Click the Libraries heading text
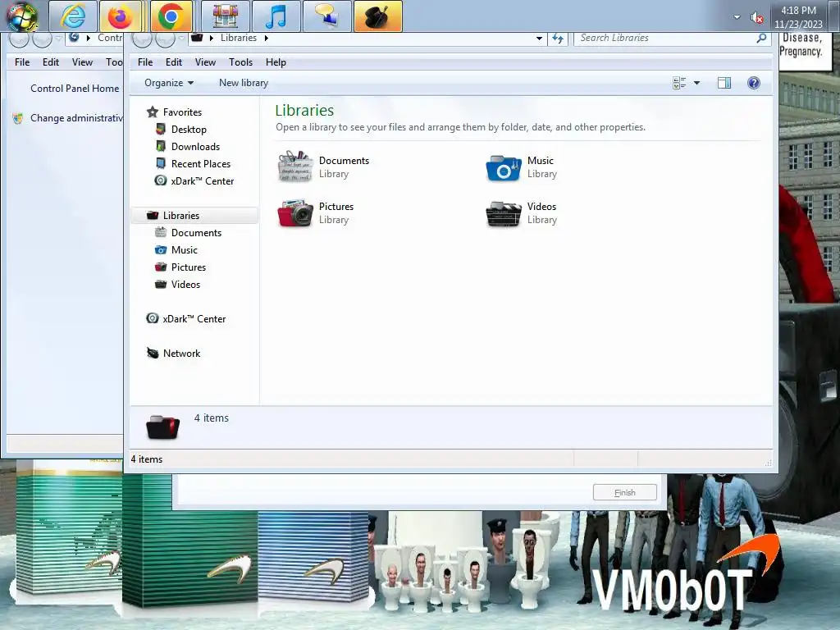The height and width of the screenshot is (630, 840). point(304,110)
